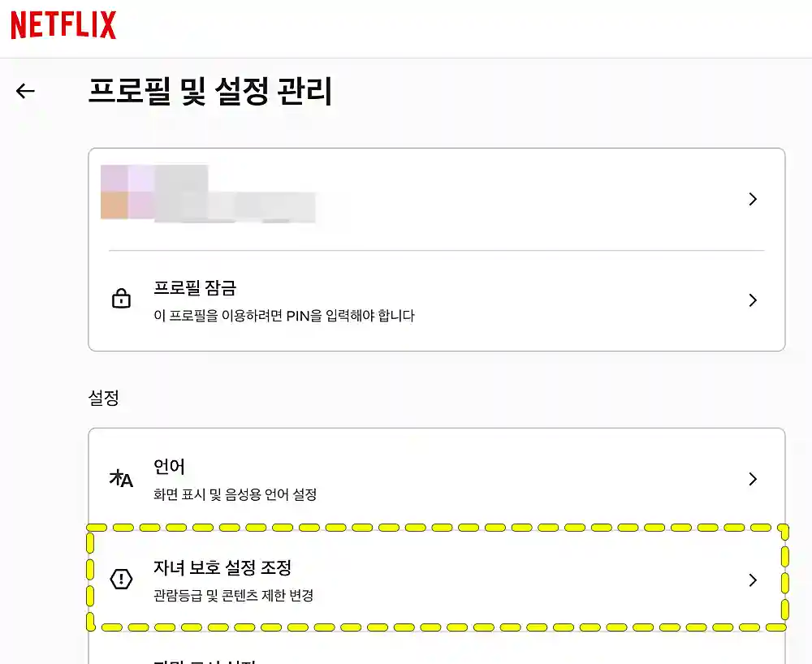The height and width of the screenshot is (664, 812).
Task: Click chevron on the profile row
Action: pos(751,199)
